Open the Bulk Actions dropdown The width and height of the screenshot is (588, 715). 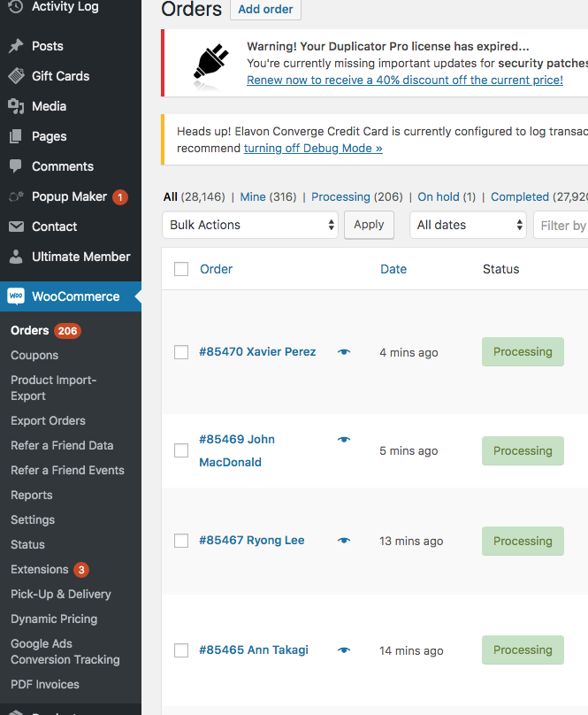250,225
